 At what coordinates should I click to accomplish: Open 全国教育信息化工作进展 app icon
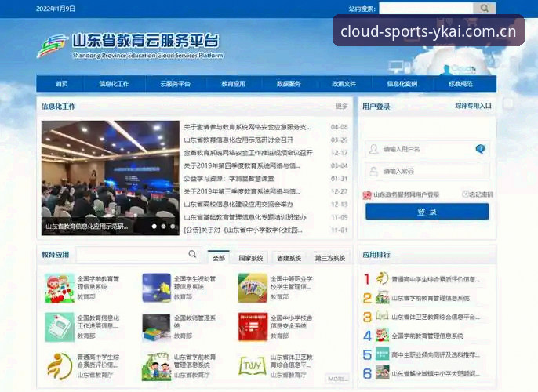[x=60, y=327]
